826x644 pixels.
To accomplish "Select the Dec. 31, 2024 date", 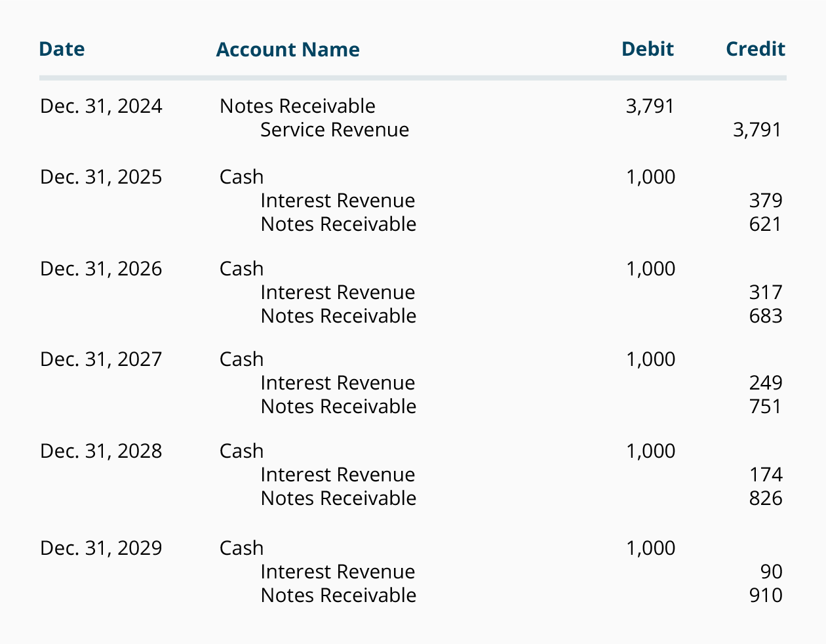I will coord(101,106).
